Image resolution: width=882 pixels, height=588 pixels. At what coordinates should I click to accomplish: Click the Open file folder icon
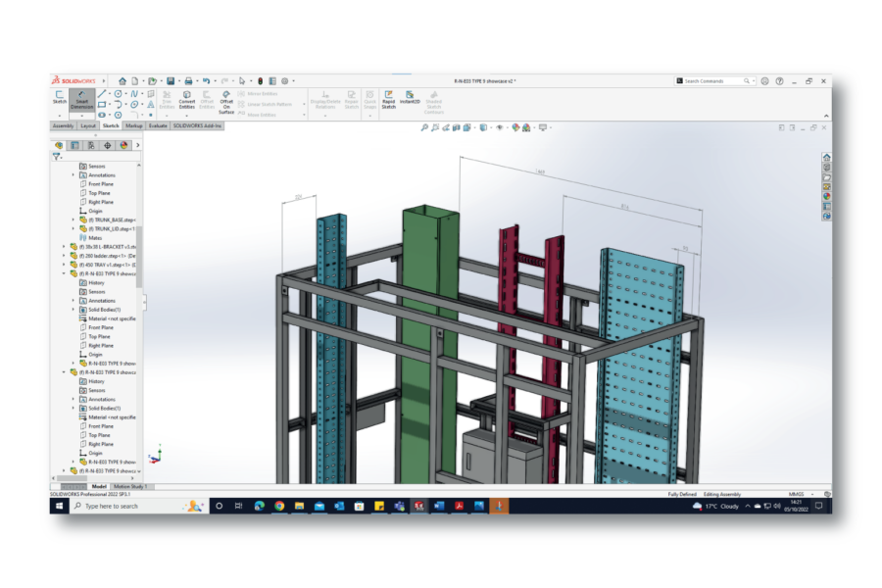[152, 81]
